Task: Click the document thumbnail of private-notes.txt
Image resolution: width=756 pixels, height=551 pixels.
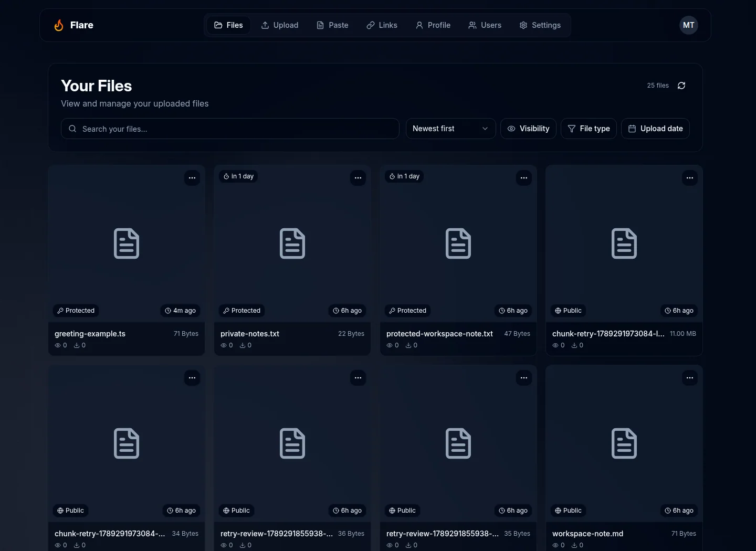Action: (x=292, y=243)
